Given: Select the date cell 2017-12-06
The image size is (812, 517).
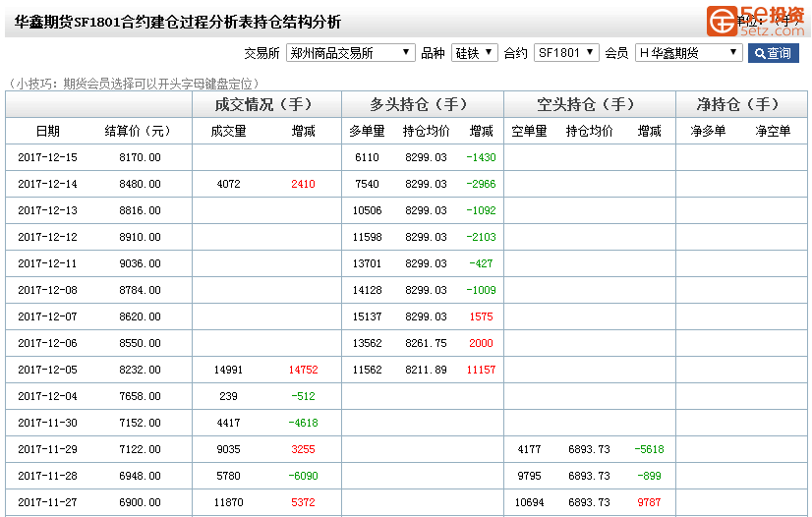Looking at the screenshot, I should coord(47,343).
